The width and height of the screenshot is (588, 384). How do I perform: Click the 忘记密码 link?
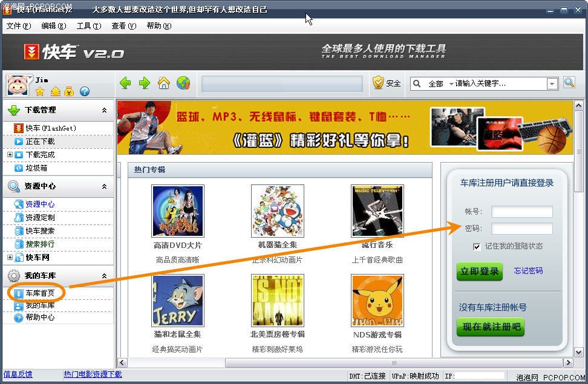point(528,271)
